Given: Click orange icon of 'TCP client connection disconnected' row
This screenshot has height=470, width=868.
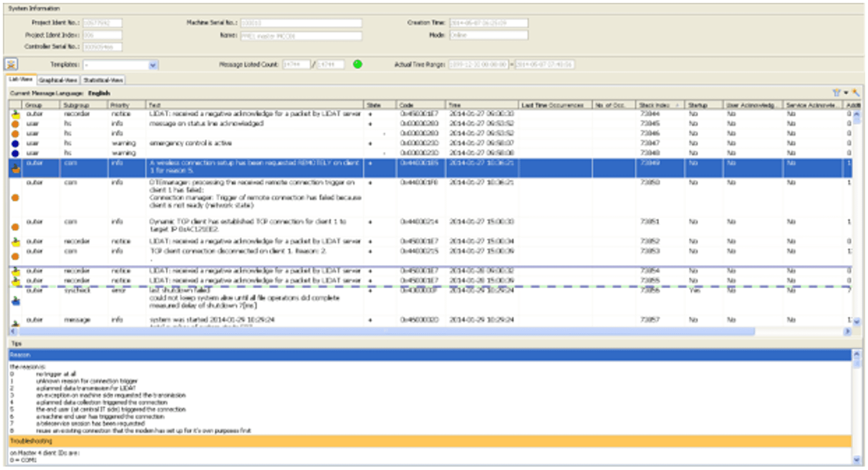Looking at the screenshot, I should tap(15, 256).
